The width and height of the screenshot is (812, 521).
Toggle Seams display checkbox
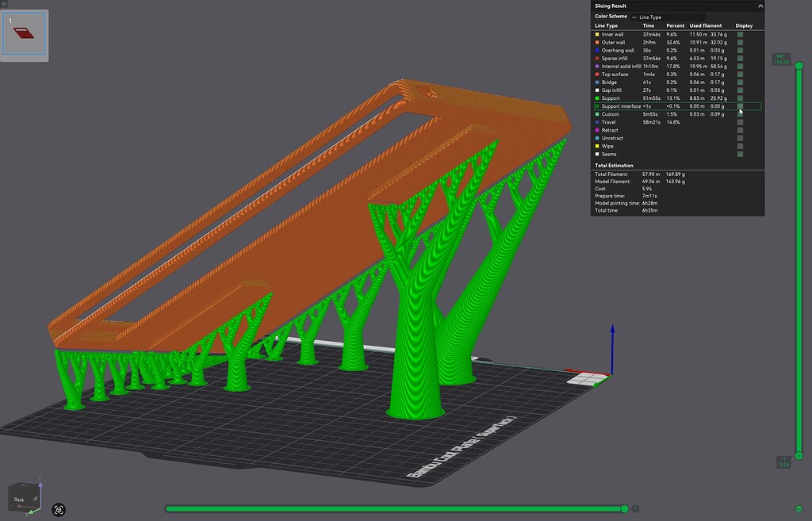(x=740, y=155)
